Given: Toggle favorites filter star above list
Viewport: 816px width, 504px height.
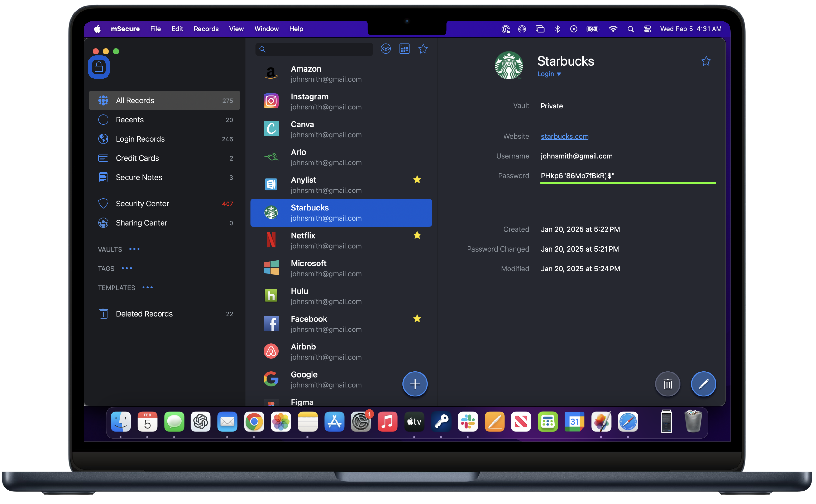Looking at the screenshot, I should [x=423, y=49].
